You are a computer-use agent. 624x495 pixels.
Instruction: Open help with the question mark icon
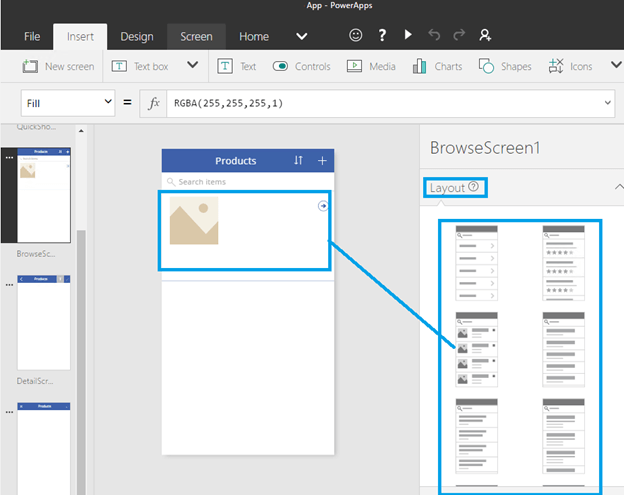pyautogui.click(x=382, y=36)
